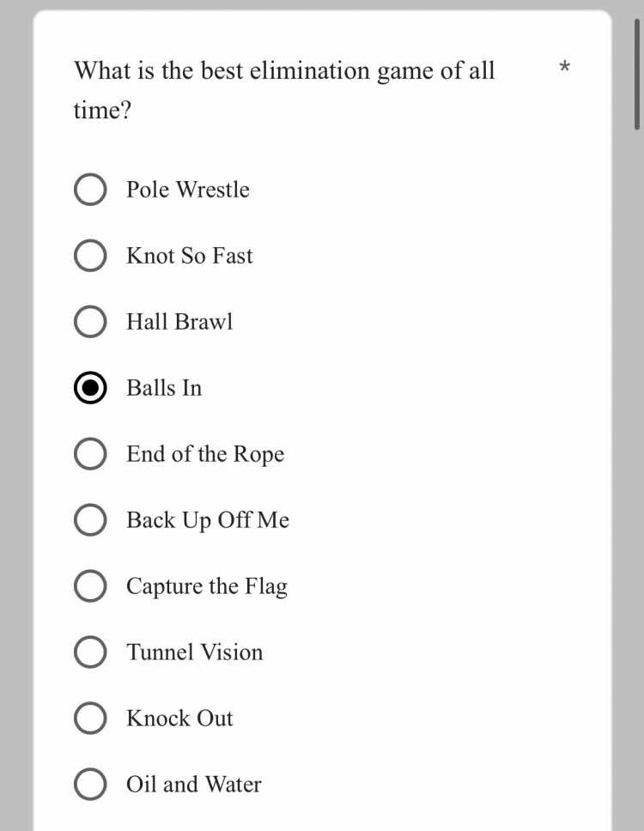Viewport: 644px width, 831px height.
Task: Choose the Knot So Fast radio option
Action: [x=90, y=256]
